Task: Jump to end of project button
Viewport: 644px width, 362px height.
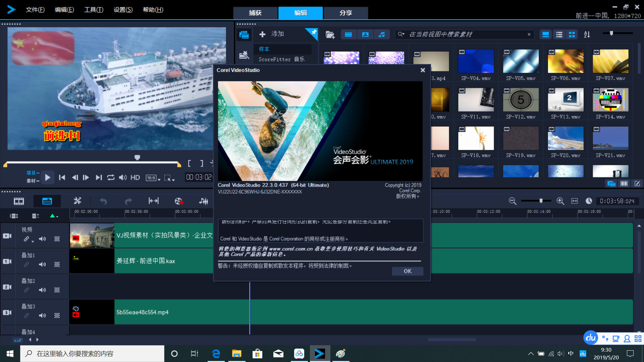Action: [x=98, y=178]
